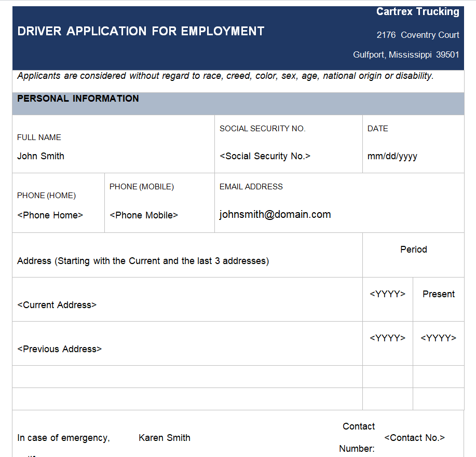Viewport: 476px width, 457px height.
Task: Click the Present period cell
Action: click(x=438, y=294)
